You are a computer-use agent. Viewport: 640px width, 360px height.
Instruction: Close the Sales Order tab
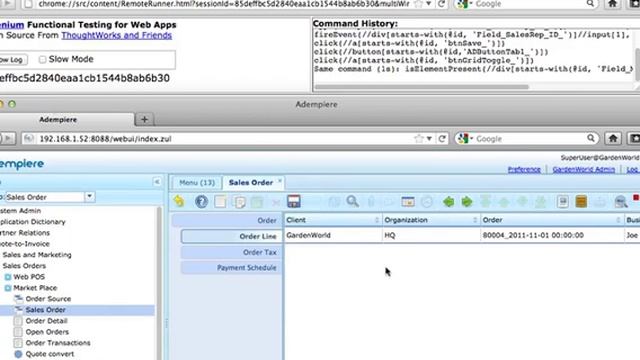(x=280, y=180)
